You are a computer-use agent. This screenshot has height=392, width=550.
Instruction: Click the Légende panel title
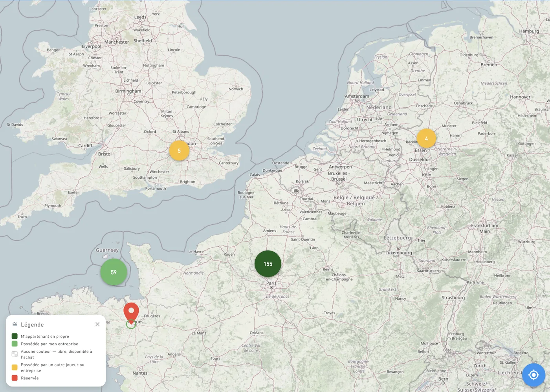(x=32, y=325)
